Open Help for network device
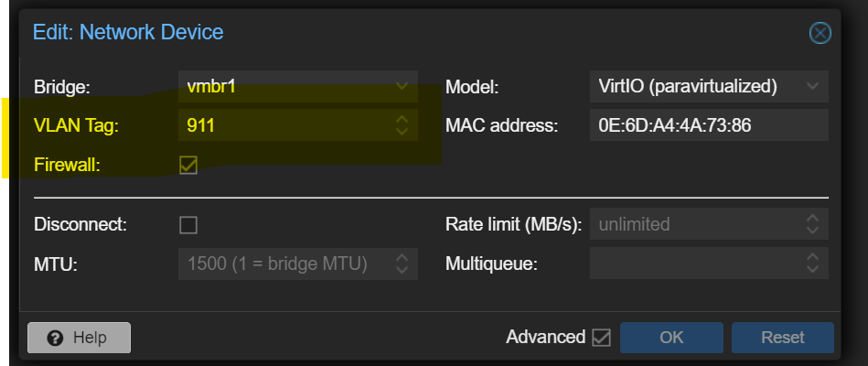Viewport: 868px width, 366px height. coord(79,338)
